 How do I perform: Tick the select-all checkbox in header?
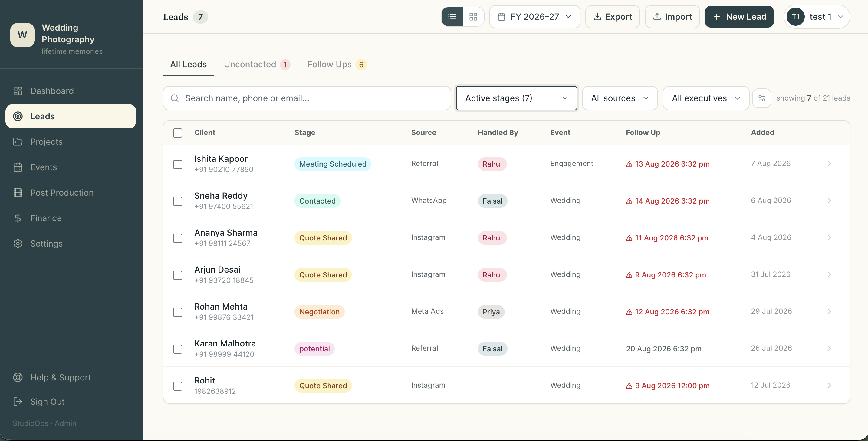pos(178,133)
